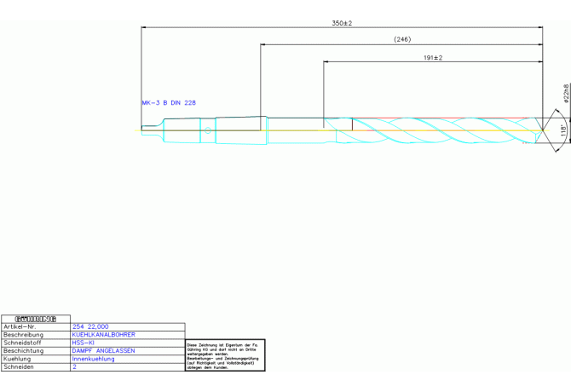
Task: Select the Schneiden label cell
Action: pos(36,367)
